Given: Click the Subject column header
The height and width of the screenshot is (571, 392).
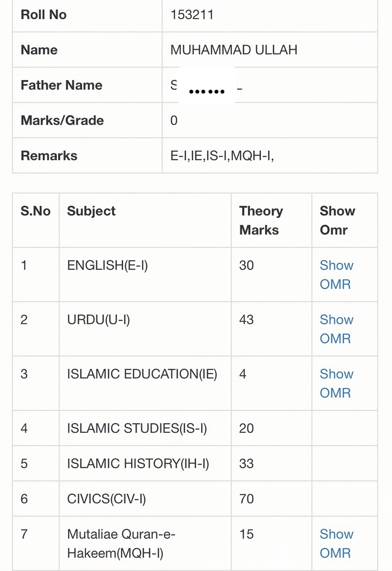Looking at the screenshot, I should (91, 211).
